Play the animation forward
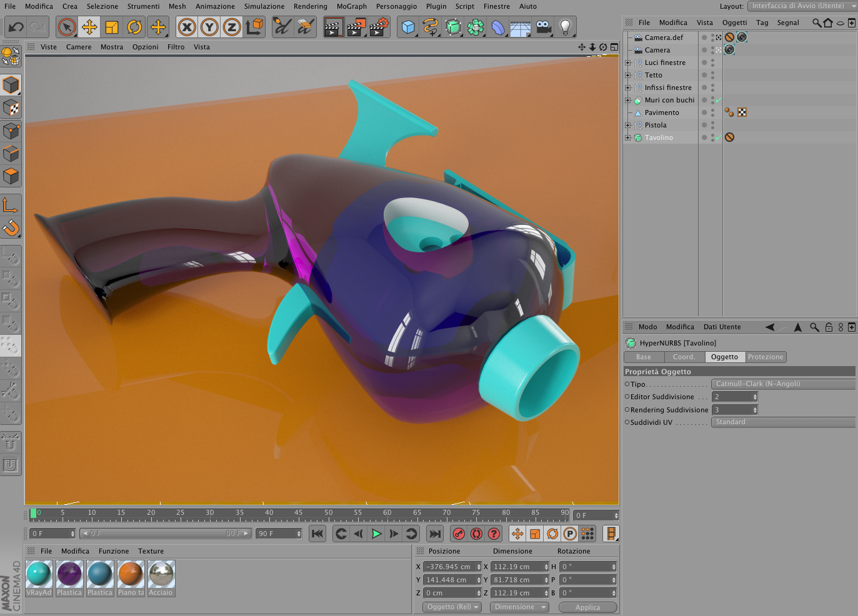The height and width of the screenshot is (616, 858). coord(376,534)
